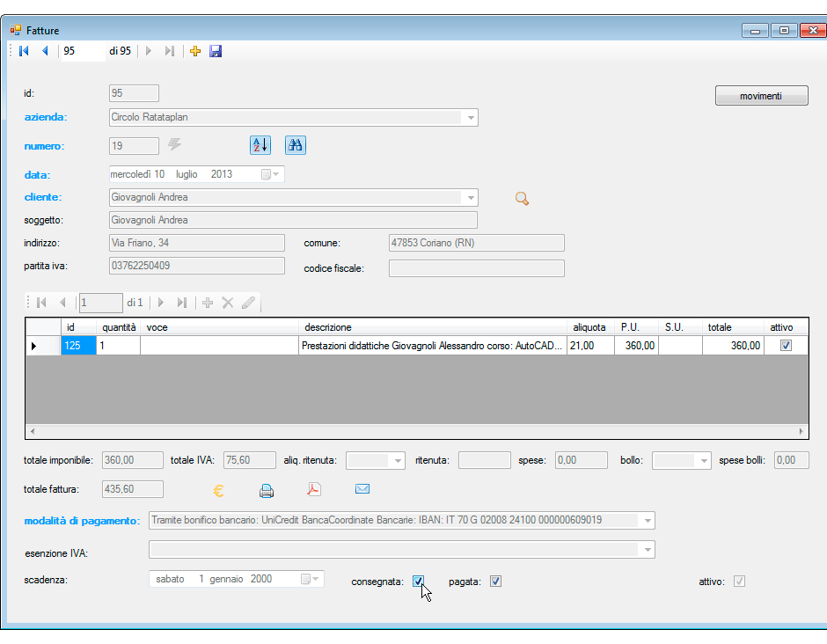
Task: Open the bollo dropdown
Action: coord(704,460)
